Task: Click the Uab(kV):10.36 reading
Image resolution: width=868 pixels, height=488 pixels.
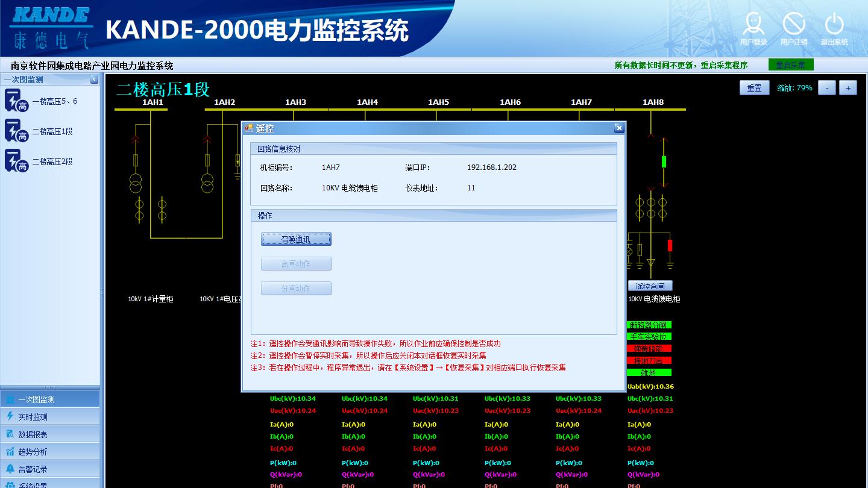Action: point(650,387)
